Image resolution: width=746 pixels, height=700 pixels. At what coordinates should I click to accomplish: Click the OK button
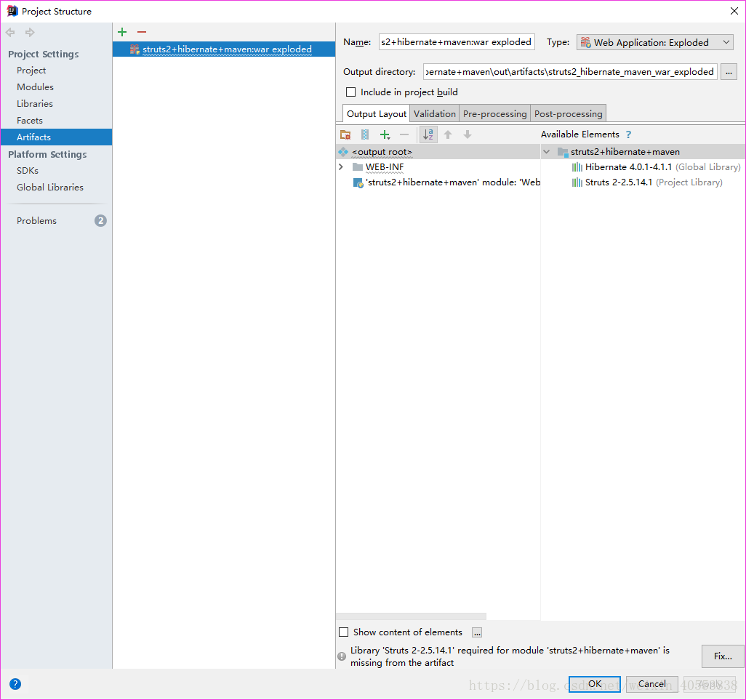click(595, 684)
